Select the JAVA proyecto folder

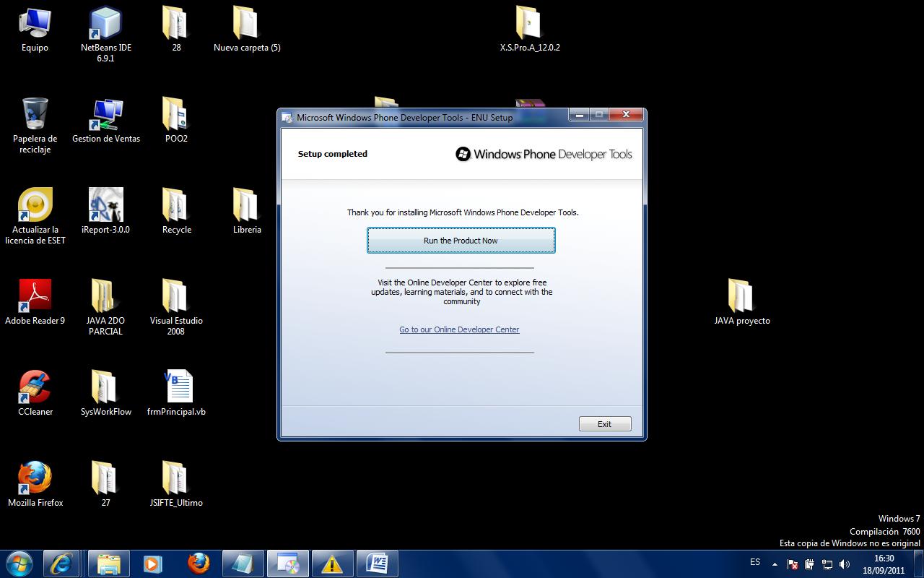click(x=741, y=297)
